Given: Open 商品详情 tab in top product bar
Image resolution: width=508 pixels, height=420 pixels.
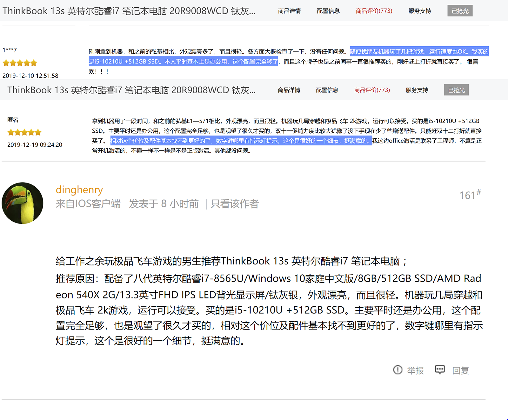Looking at the screenshot, I should 289,11.
